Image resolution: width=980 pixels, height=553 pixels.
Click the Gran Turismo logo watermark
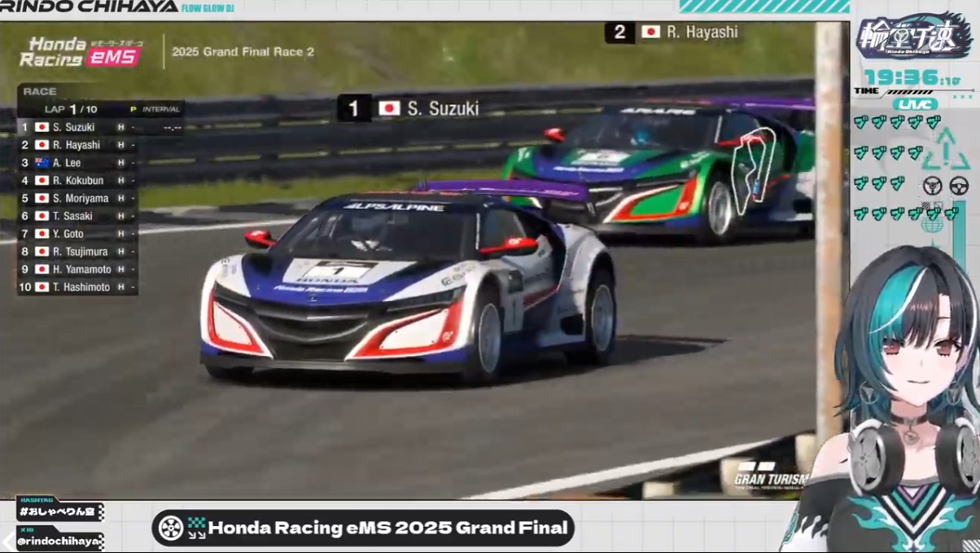coord(769,475)
